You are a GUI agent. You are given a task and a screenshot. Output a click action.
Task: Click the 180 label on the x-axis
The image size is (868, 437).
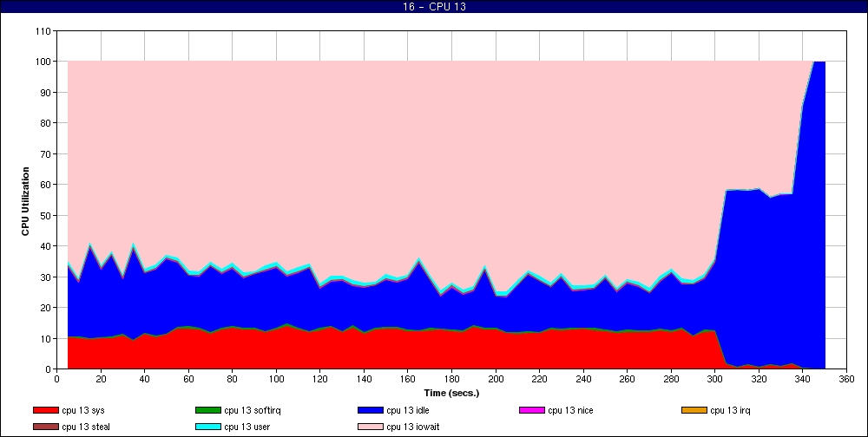click(451, 380)
